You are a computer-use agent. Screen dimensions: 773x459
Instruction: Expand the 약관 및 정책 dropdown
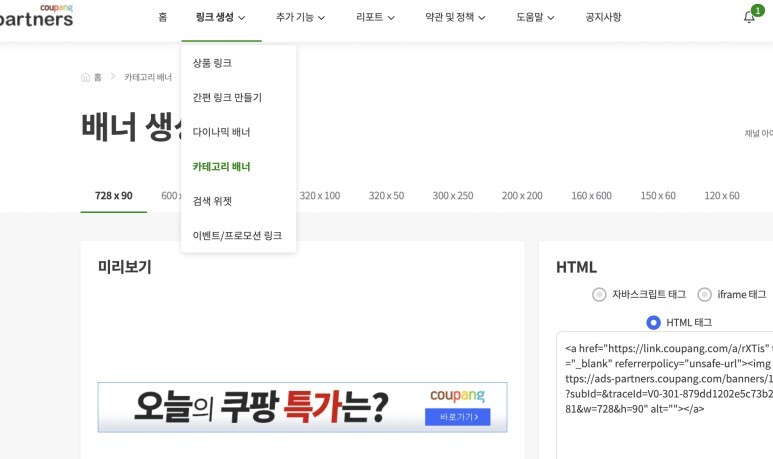[455, 17]
